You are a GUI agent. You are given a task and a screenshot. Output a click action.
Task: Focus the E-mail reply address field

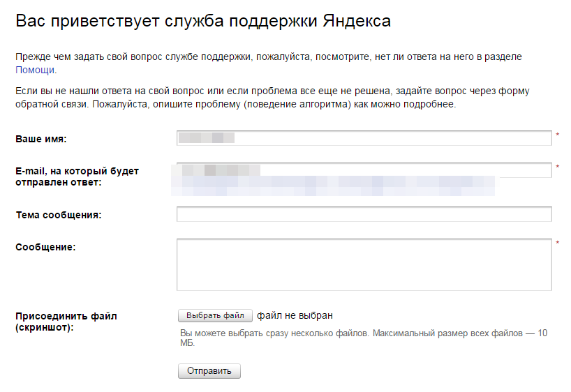coord(364,170)
